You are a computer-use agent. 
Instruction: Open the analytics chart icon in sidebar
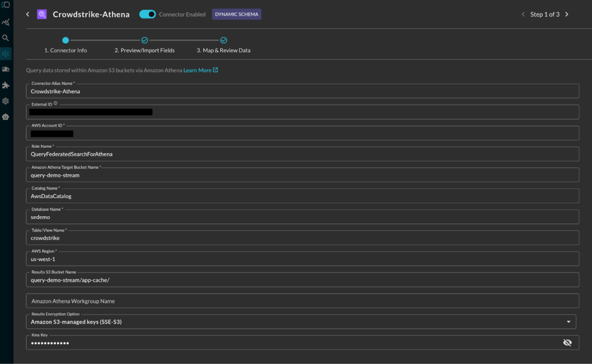[x=6, y=23]
